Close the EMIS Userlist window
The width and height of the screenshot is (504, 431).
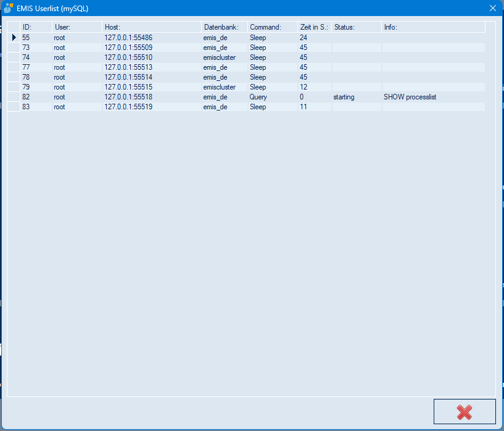(493, 8)
